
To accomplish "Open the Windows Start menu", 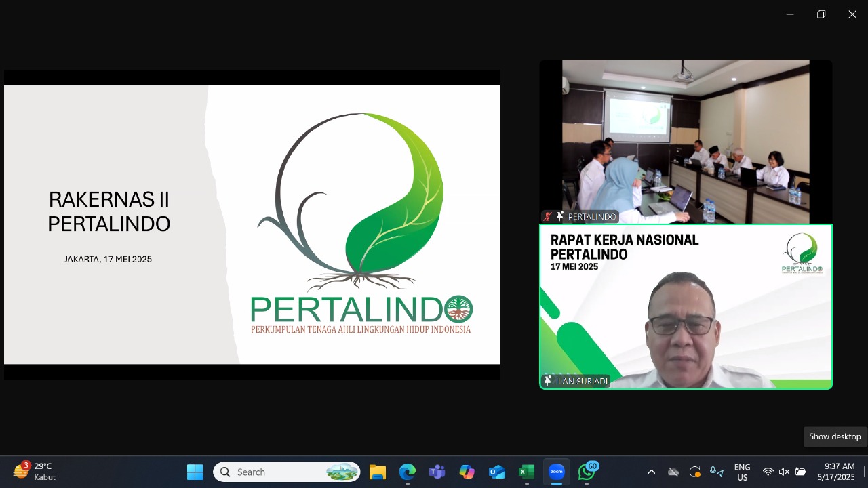I will coord(195,472).
